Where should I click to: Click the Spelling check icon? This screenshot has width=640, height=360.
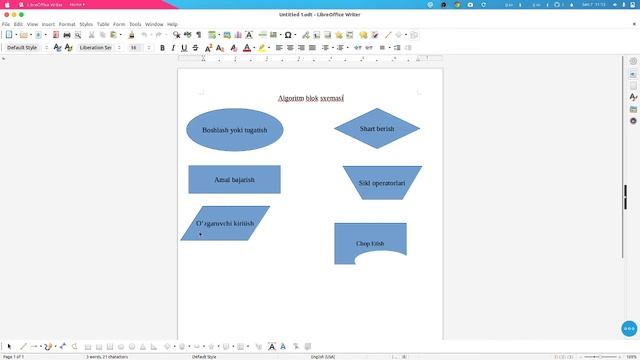click(x=187, y=35)
